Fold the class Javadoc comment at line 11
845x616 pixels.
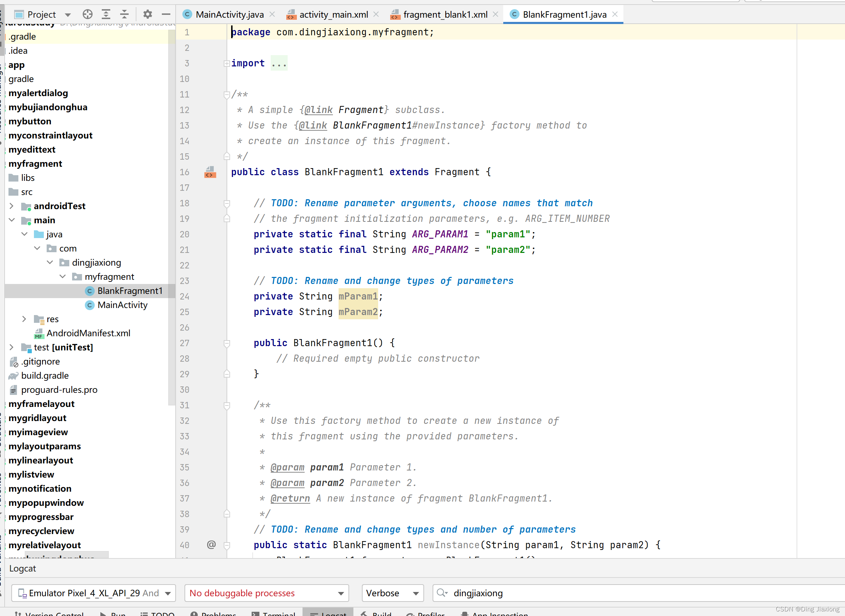coord(227,95)
